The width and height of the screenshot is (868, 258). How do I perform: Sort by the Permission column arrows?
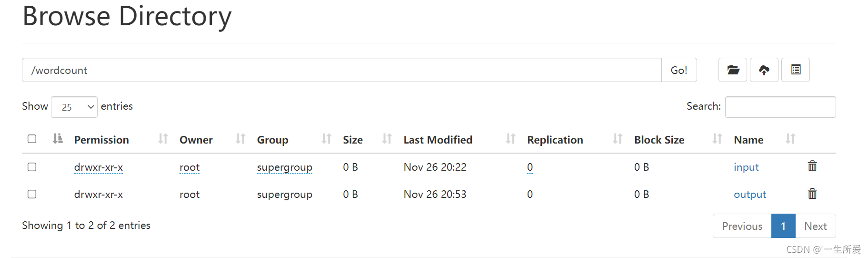coord(163,139)
